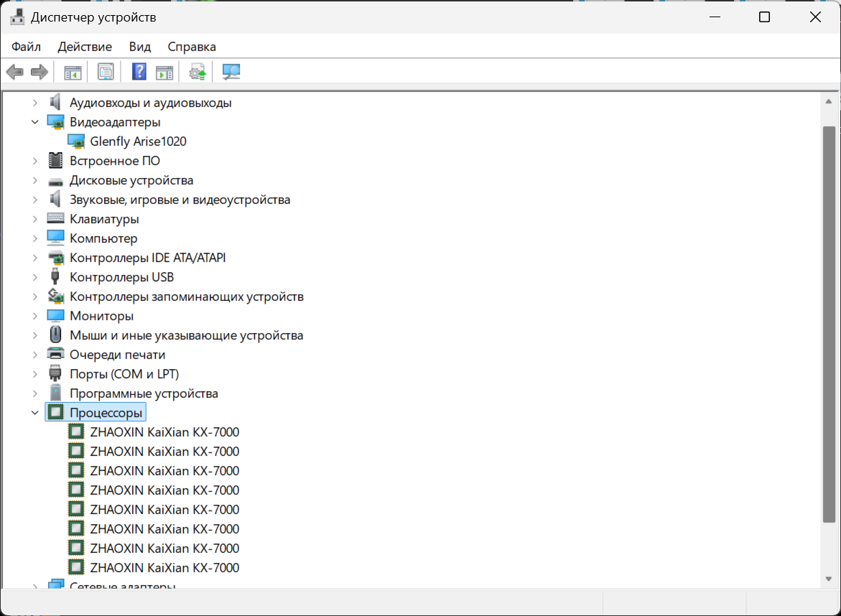This screenshot has height=616, width=841.
Task: Expand the Клавиатуры node
Action: [35, 219]
